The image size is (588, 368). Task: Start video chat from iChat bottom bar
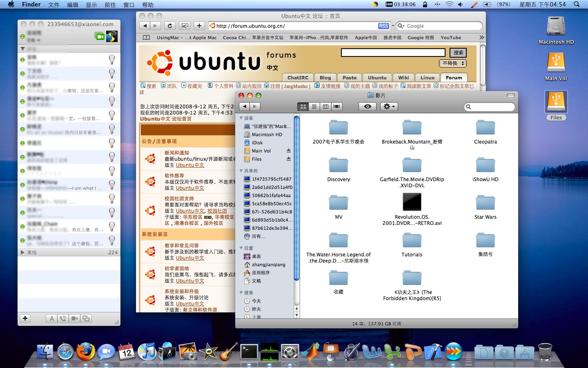[74, 318]
